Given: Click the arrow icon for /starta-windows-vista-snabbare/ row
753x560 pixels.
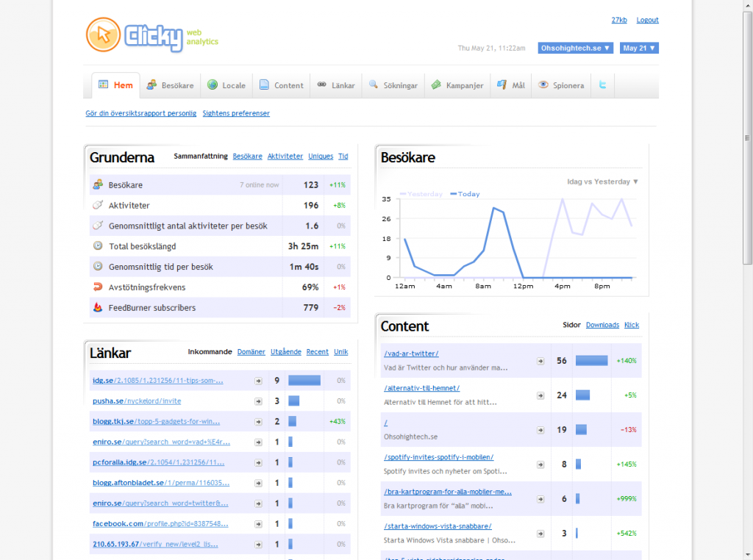Looking at the screenshot, I should coord(540,534).
